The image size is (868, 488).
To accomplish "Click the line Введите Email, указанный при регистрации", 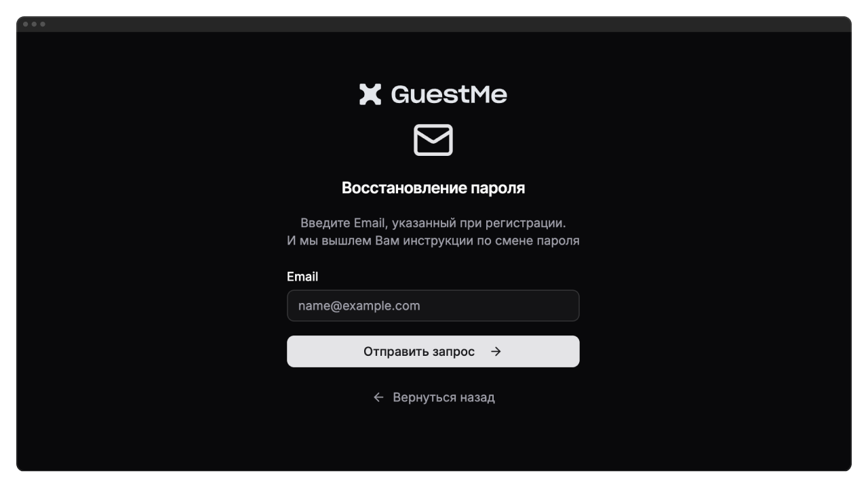I will click(433, 223).
